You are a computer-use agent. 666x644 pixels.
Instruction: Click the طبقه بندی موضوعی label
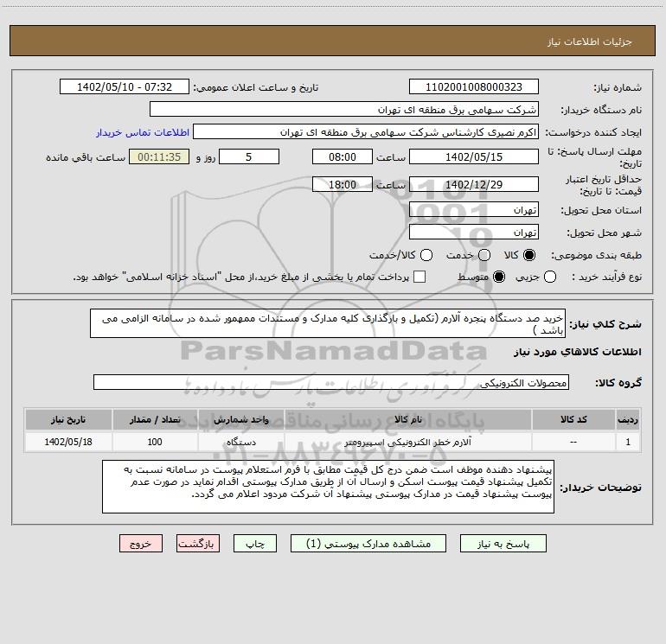(x=596, y=255)
